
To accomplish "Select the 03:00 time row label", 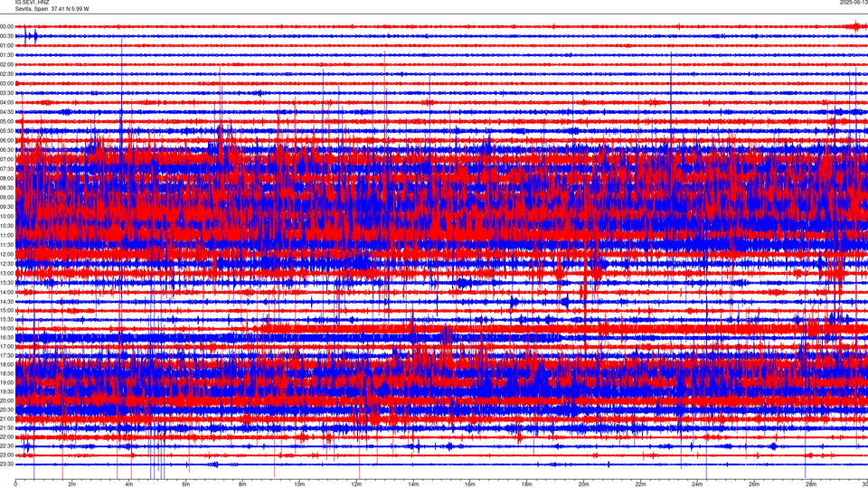I will point(6,83).
